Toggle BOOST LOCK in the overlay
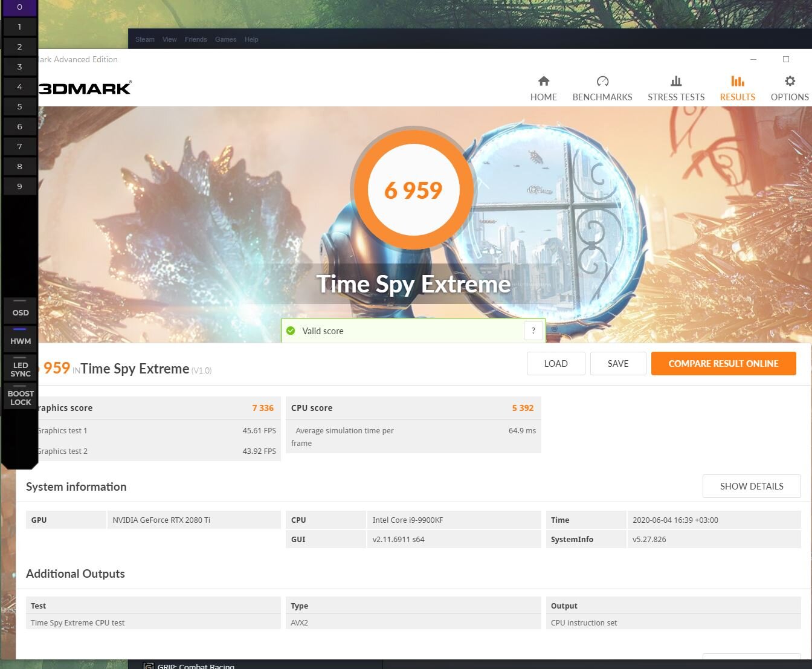812x669 pixels. 21,397
